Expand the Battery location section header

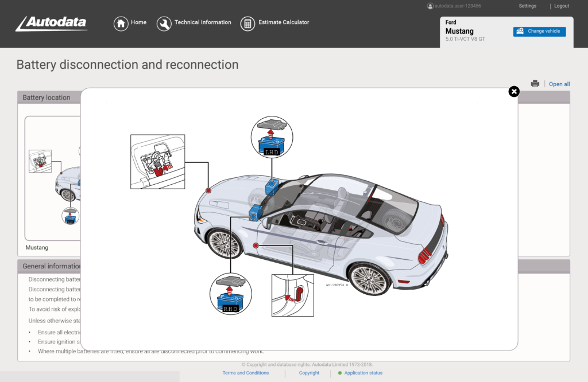[x=47, y=98]
